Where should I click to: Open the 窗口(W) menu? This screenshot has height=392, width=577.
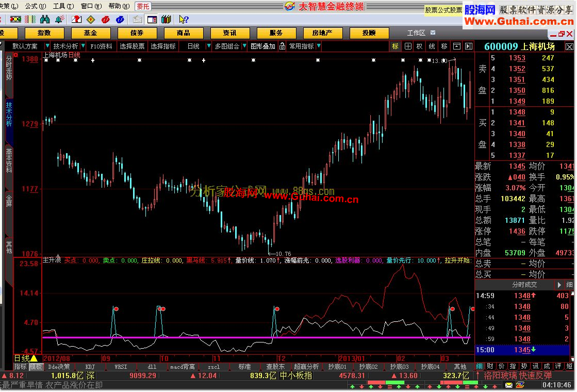click(x=91, y=6)
